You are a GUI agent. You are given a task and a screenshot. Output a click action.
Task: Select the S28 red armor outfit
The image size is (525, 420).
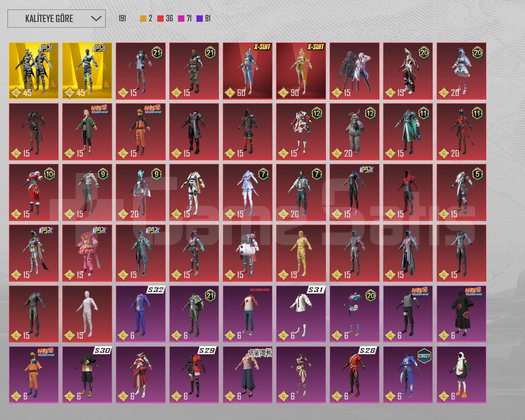[354, 374]
